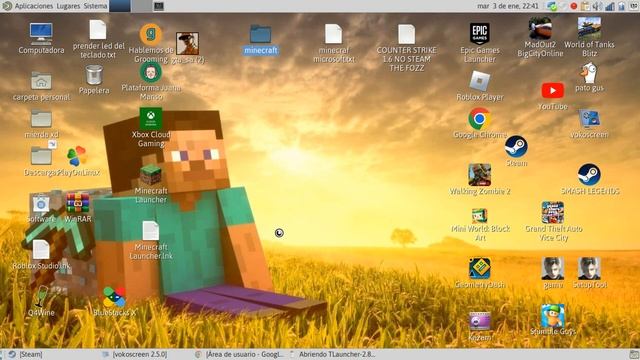Click the red recording tray icon
The width and height of the screenshot is (640, 360).
(573, 6)
